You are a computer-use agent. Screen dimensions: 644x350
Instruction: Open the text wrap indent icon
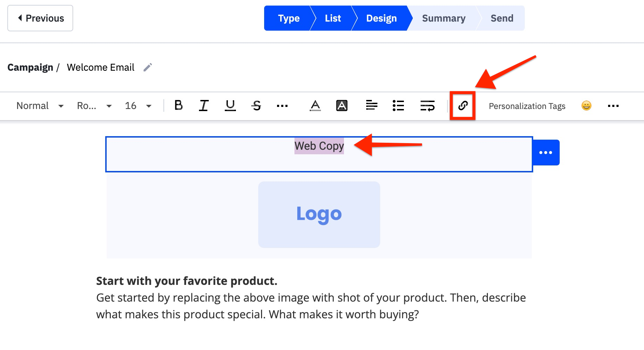[x=428, y=106]
